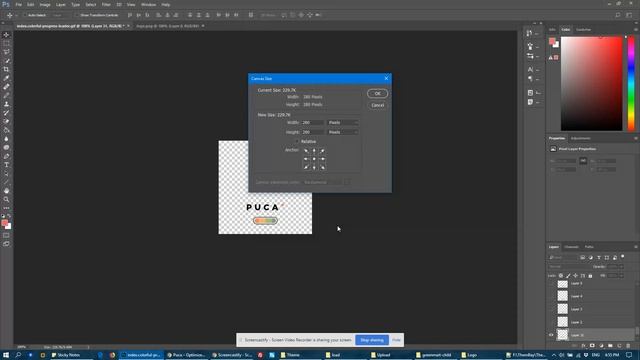The image size is (640, 360).
Task: Set anchor to top-center in Canvas Size
Action: click(314, 151)
